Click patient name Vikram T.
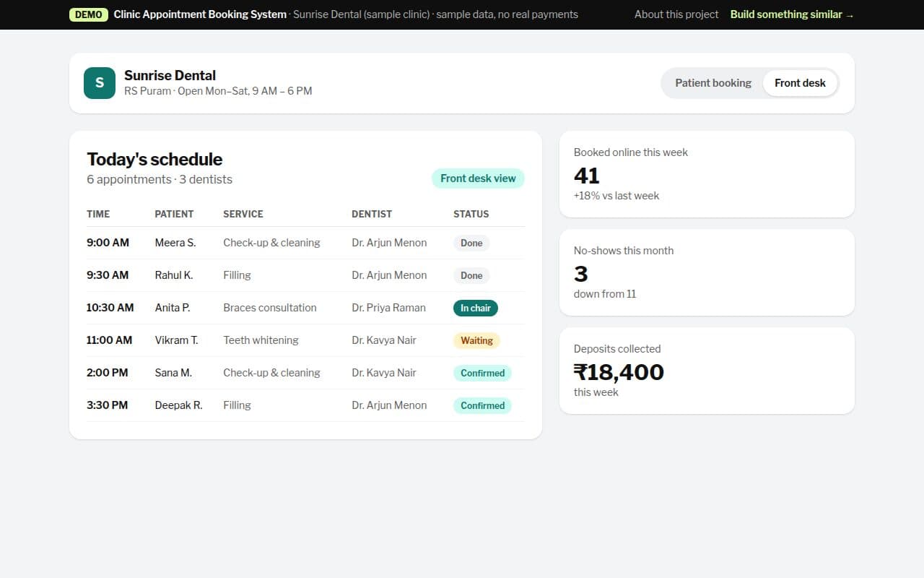 [176, 340]
